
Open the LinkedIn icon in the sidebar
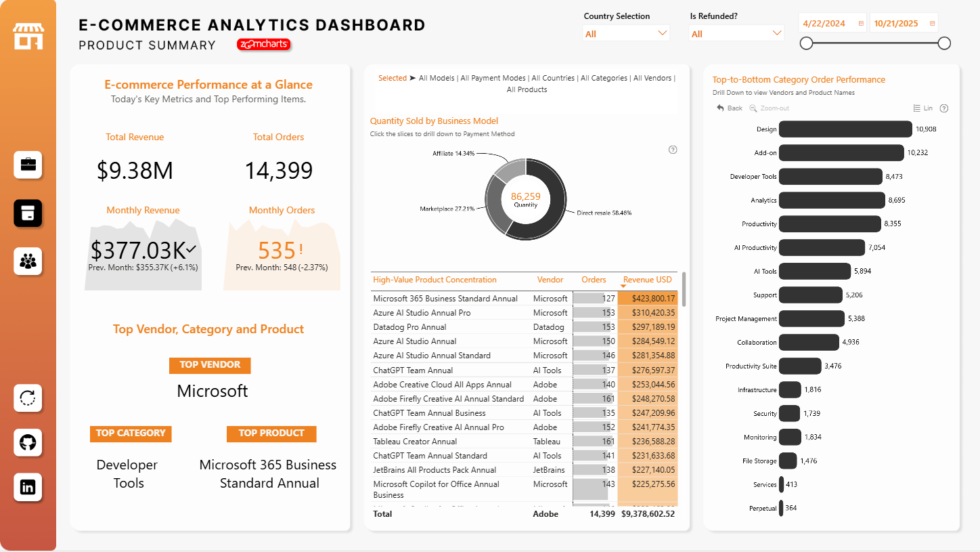[x=28, y=487]
